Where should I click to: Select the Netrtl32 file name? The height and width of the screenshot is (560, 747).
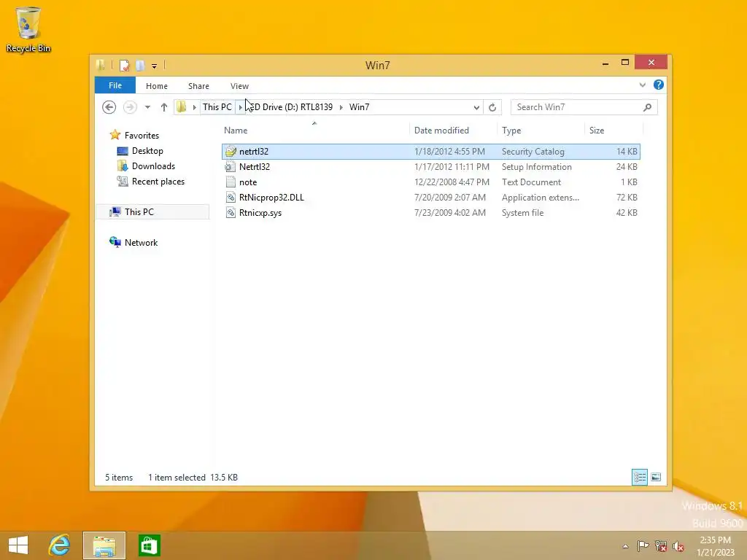click(x=255, y=167)
